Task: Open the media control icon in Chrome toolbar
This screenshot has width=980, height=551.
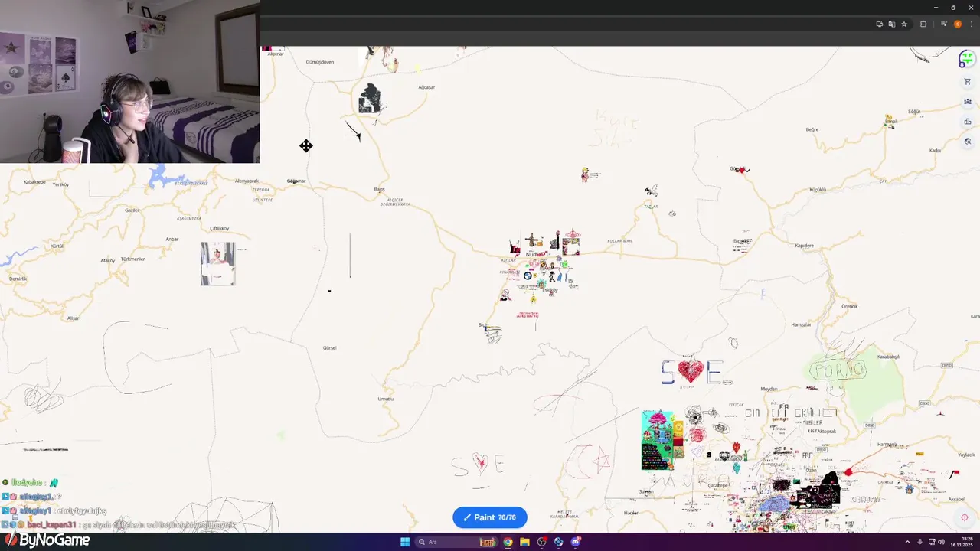Action: pyautogui.click(x=944, y=24)
